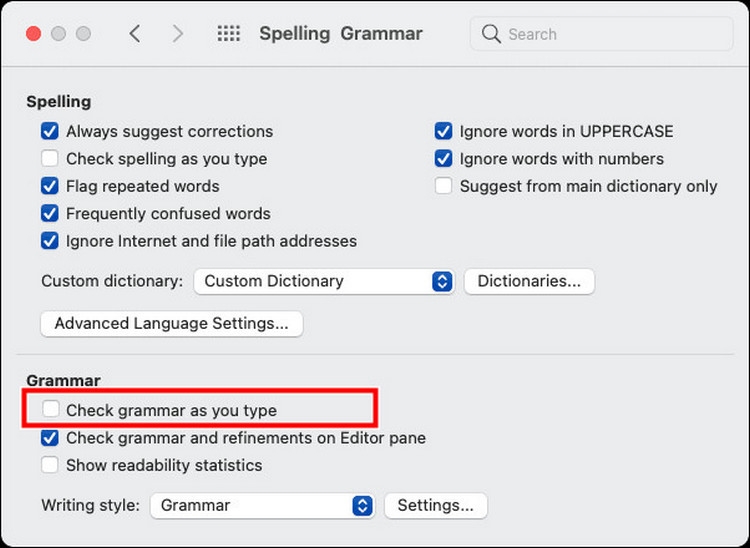Image resolution: width=750 pixels, height=548 pixels.
Task: Click the Grammar section heading
Action: [x=64, y=381]
